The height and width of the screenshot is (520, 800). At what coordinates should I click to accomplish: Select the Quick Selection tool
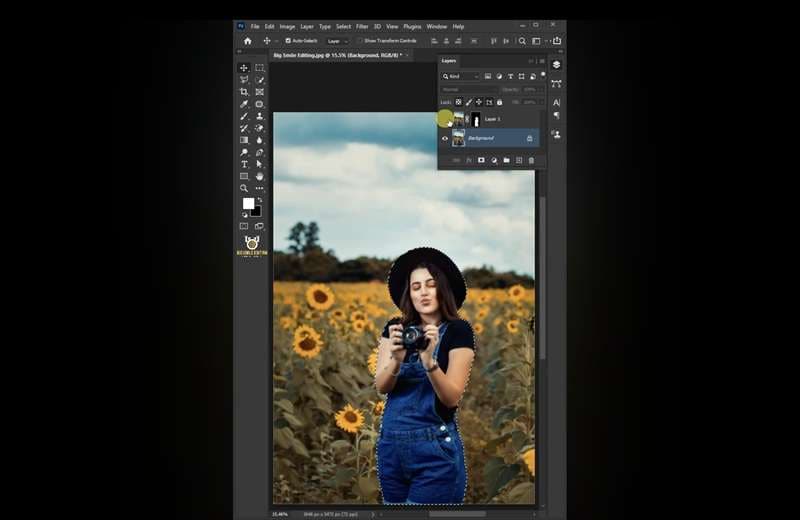coord(260,80)
